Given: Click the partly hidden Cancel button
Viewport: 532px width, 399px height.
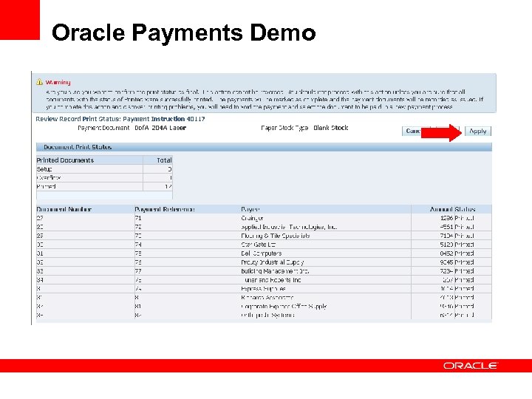Looking at the screenshot, I should [412, 132].
